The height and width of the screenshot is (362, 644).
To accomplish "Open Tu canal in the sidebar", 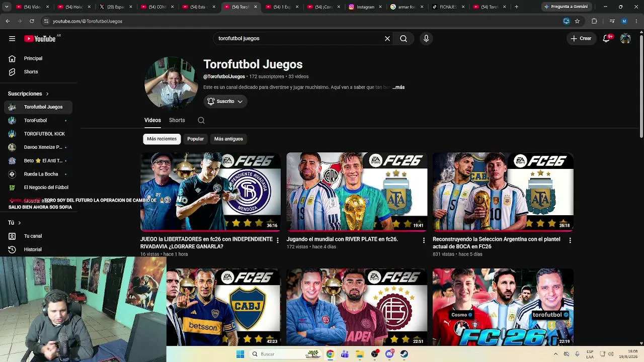I will point(38,236).
